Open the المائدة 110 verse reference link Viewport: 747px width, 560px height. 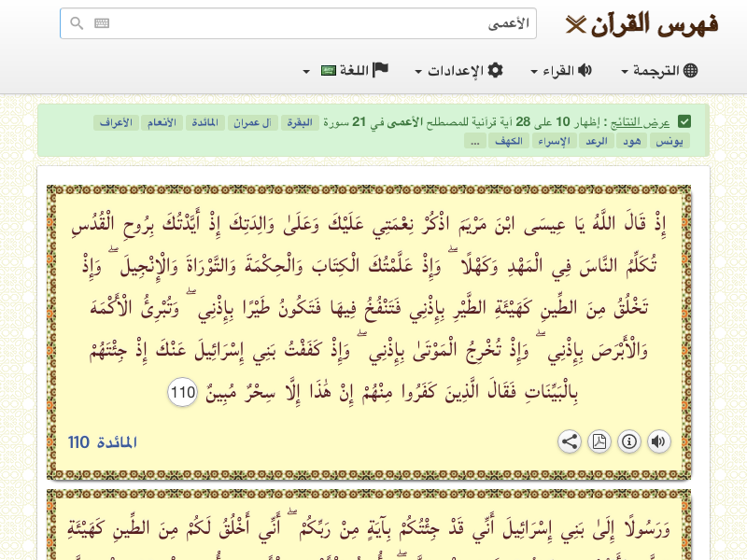point(103,442)
